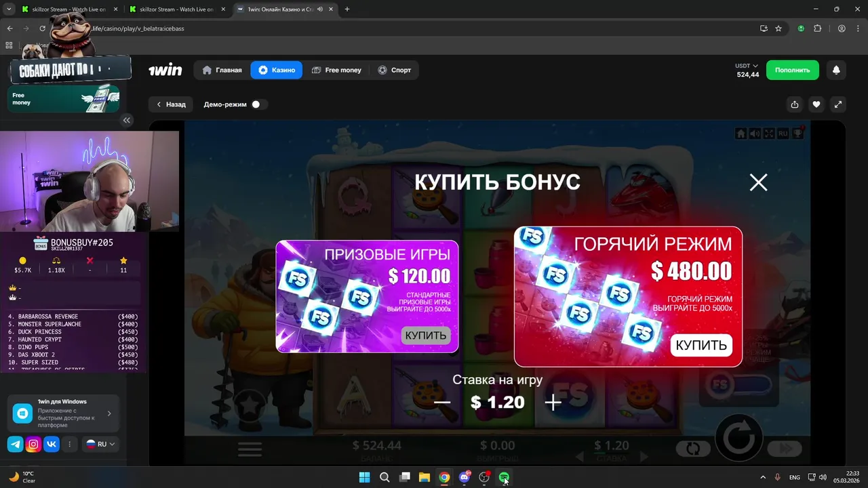The height and width of the screenshot is (488, 868).
Task: Open notifications bell
Action: click(836, 70)
